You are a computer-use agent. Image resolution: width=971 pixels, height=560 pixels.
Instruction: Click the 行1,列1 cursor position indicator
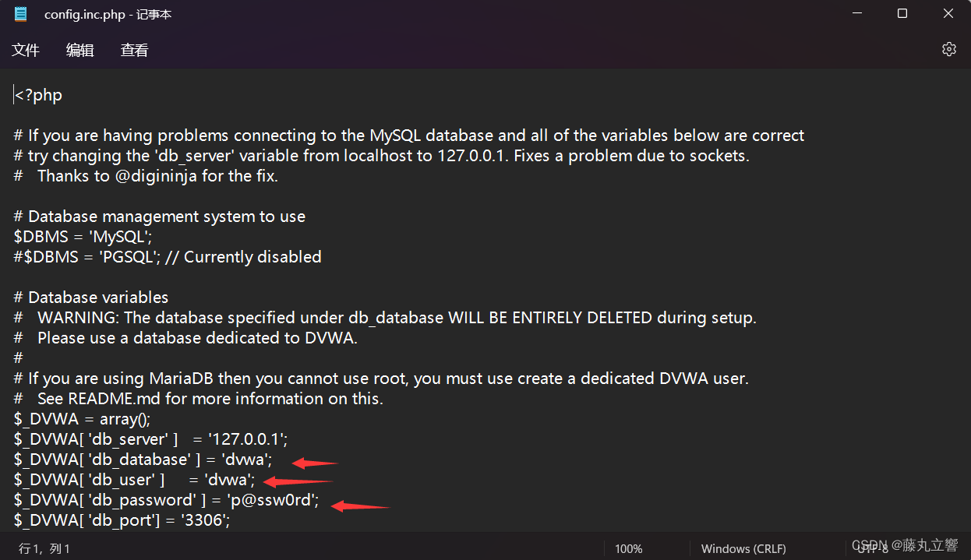click(x=44, y=548)
